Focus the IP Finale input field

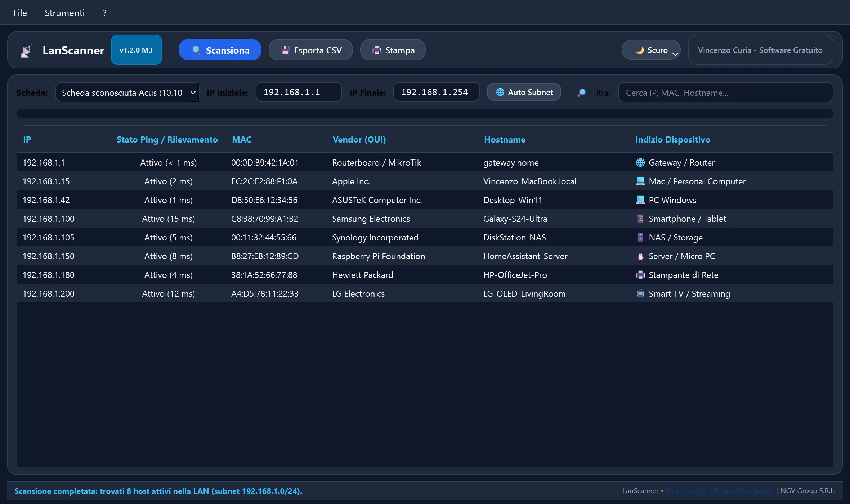click(x=437, y=92)
